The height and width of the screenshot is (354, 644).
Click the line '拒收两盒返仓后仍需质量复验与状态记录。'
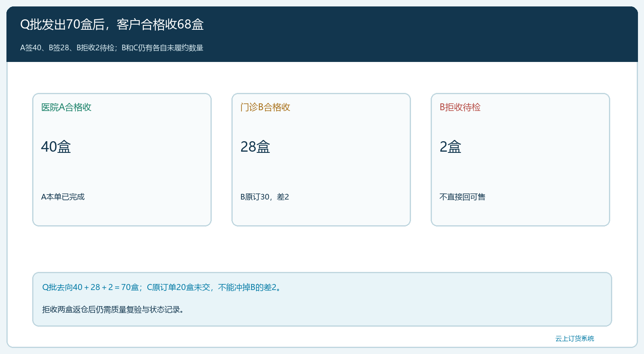coord(113,309)
